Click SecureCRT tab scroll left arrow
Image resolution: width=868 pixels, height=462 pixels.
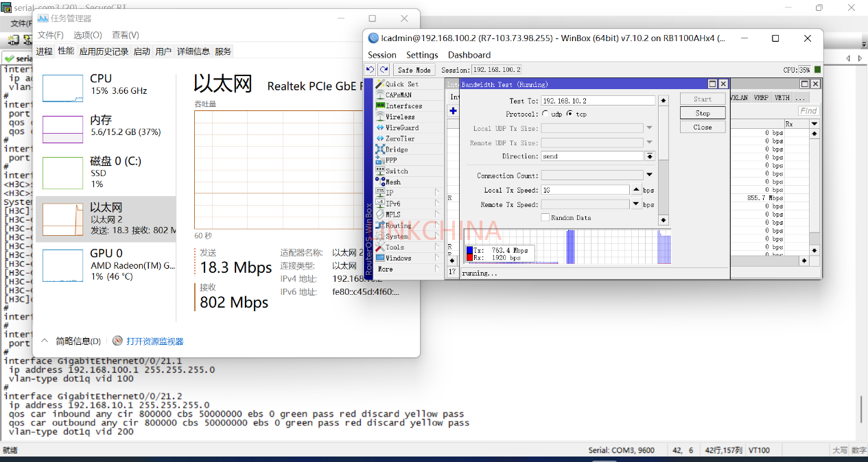pos(849,58)
